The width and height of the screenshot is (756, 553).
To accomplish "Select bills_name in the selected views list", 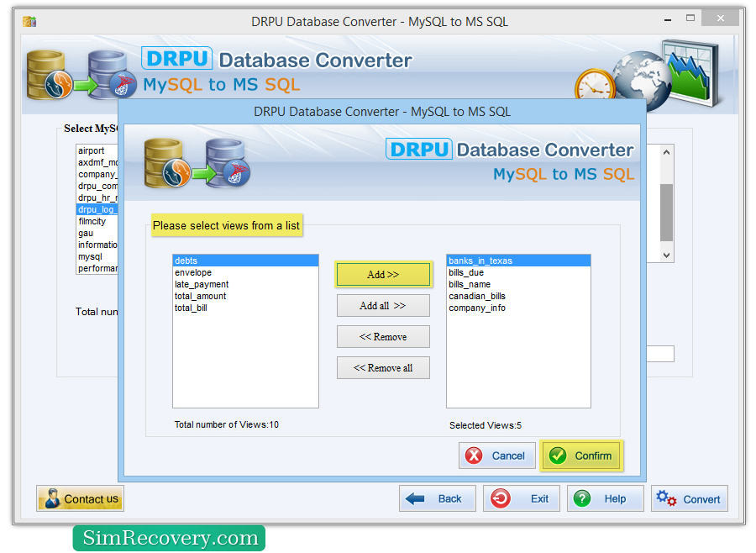I will [x=518, y=284].
